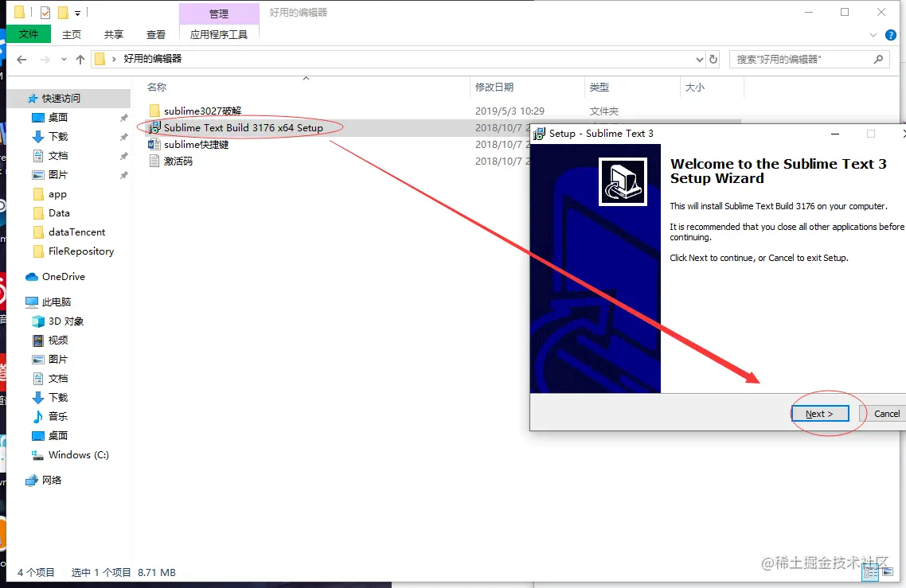The image size is (906, 588).
Task: Open Windows (C:) drive
Action: [x=79, y=454]
